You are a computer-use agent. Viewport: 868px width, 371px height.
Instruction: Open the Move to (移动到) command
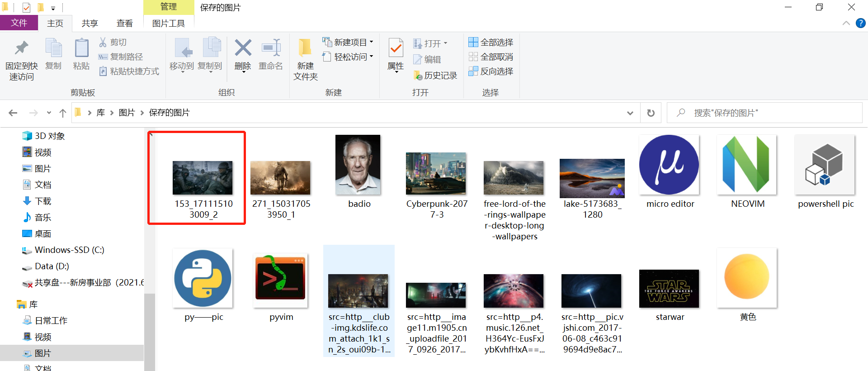(x=182, y=55)
